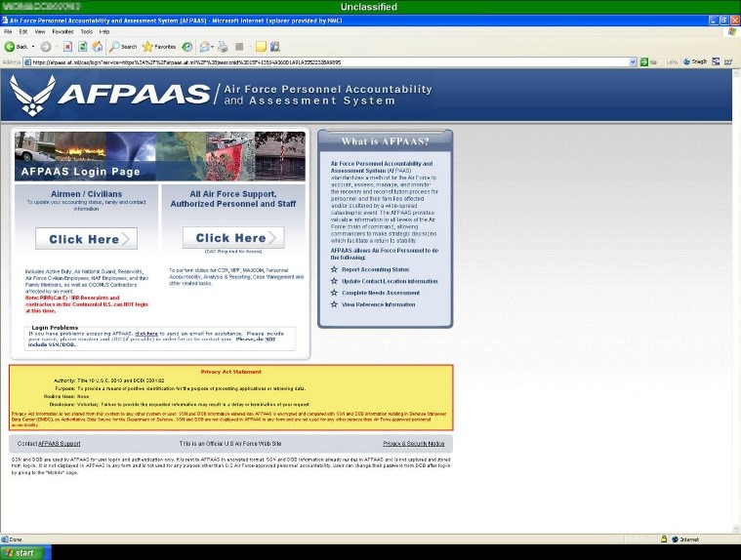Click the scrollbar up arrow
The image size is (741, 560).
point(736,73)
